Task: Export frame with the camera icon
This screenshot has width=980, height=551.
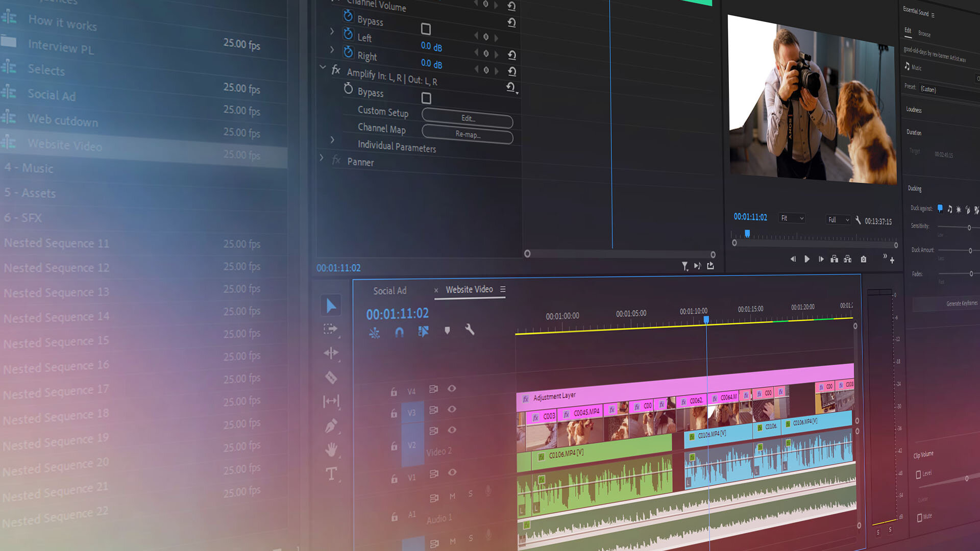Action: [x=864, y=259]
